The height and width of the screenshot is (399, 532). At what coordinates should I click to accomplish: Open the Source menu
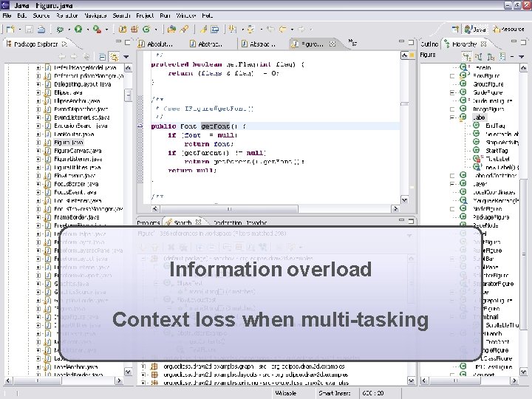[41, 16]
